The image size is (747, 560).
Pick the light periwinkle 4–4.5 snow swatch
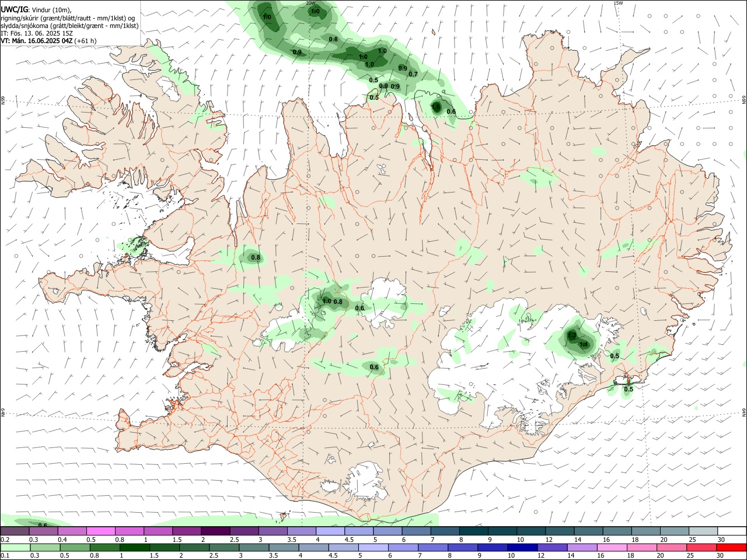(x=329, y=531)
